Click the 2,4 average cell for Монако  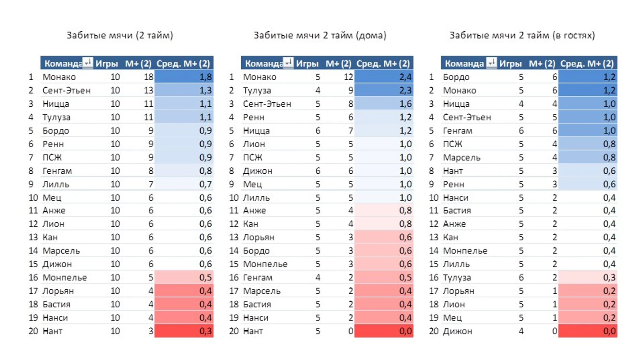[384, 77]
